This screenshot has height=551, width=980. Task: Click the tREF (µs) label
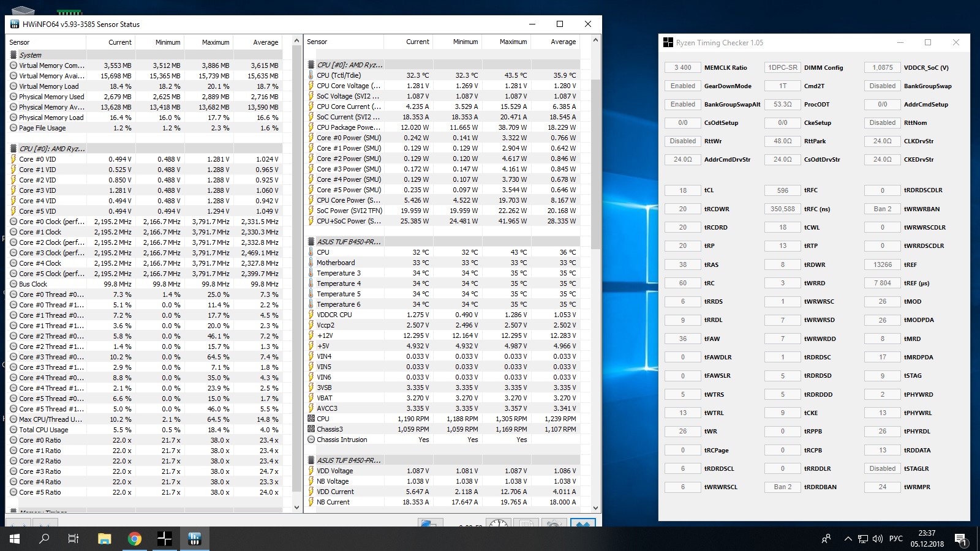click(x=916, y=283)
